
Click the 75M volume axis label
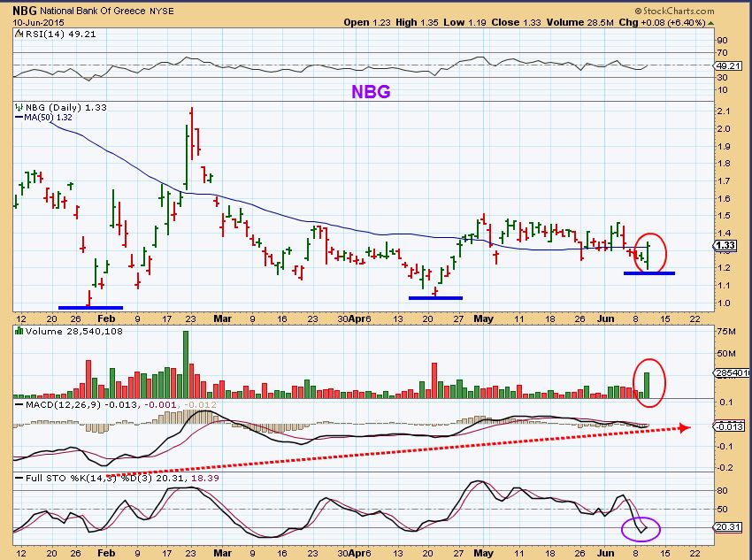click(x=726, y=331)
